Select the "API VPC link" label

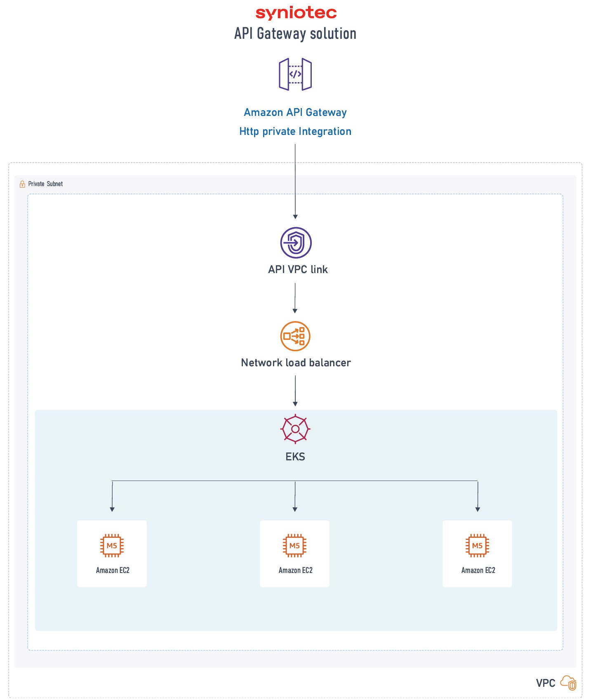pos(298,269)
